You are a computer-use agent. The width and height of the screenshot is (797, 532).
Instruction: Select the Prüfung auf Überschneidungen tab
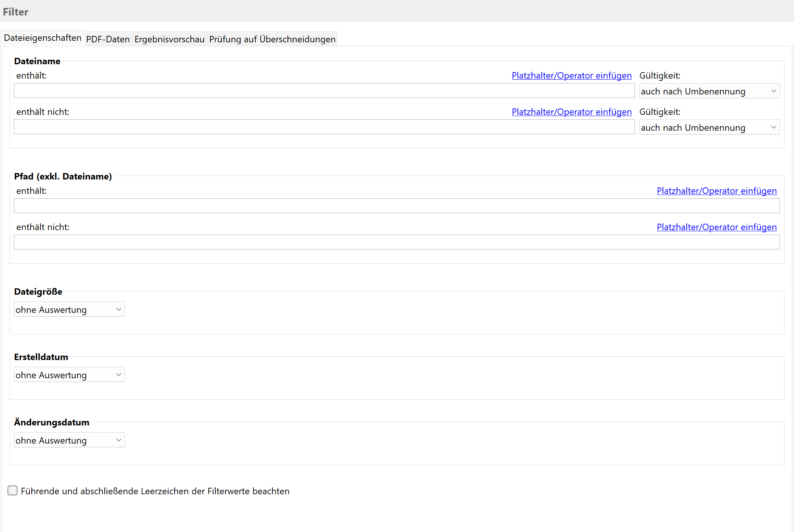click(272, 39)
